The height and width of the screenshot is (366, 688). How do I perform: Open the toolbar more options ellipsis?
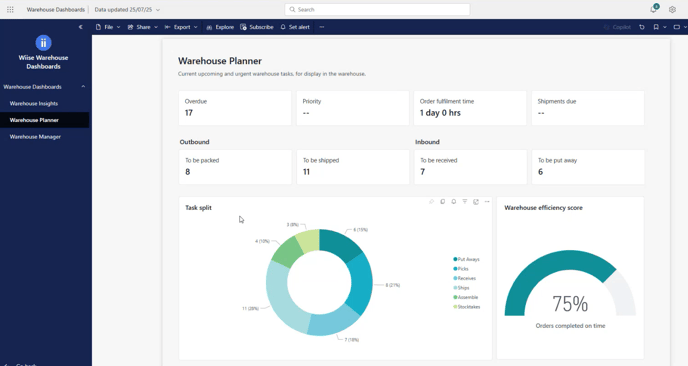tap(322, 27)
